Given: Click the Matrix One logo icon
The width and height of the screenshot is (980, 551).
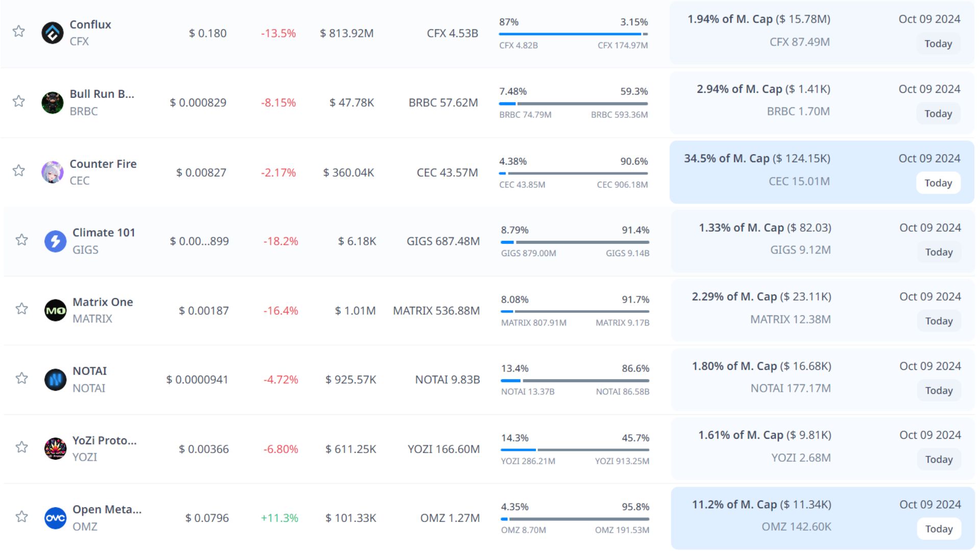Looking at the screenshot, I should click(x=55, y=310).
